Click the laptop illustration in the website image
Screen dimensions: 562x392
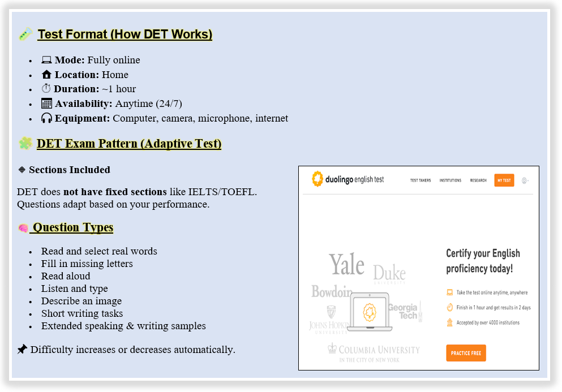click(369, 312)
